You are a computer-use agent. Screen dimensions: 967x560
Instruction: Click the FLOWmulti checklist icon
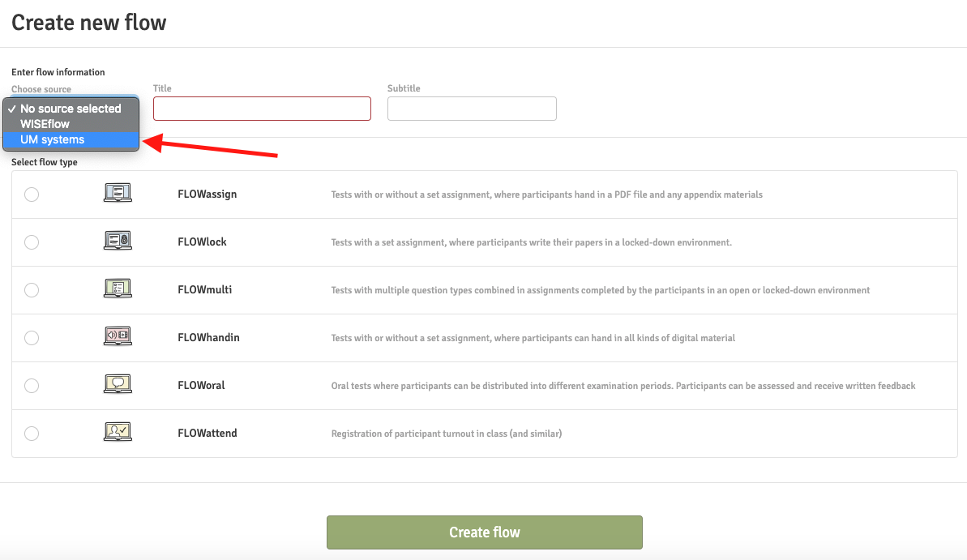pos(118,289)
